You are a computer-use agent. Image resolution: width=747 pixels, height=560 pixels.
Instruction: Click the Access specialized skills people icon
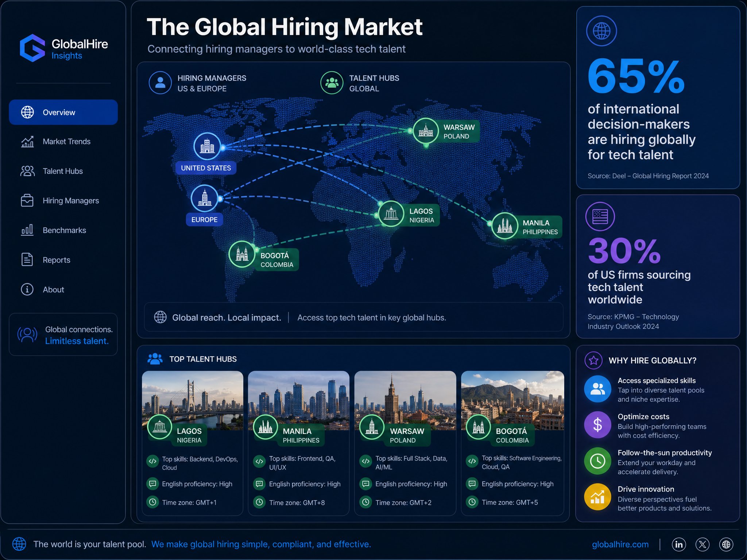[x=597, y=389]
